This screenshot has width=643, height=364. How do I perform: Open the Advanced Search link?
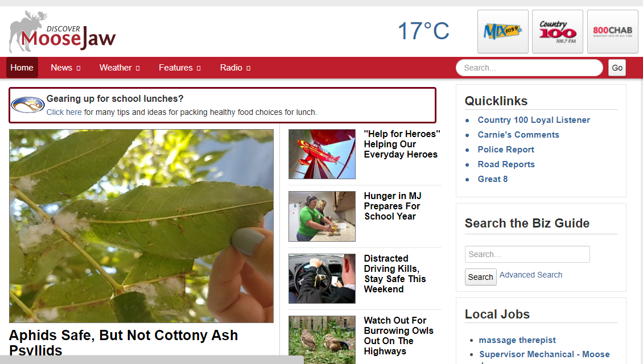click(x=531, y=275)
